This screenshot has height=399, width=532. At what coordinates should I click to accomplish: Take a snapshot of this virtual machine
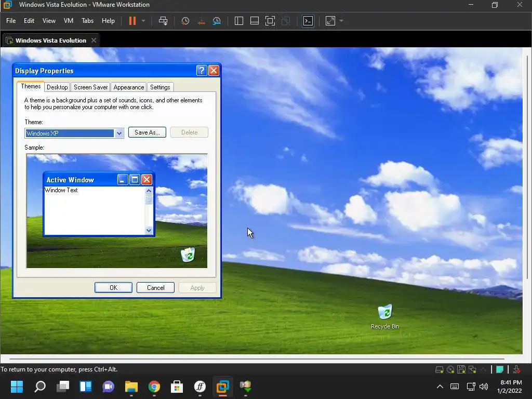(185, 21)
